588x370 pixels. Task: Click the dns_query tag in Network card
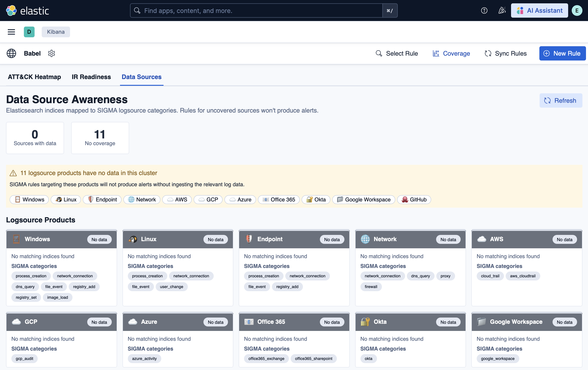[420, 276]
